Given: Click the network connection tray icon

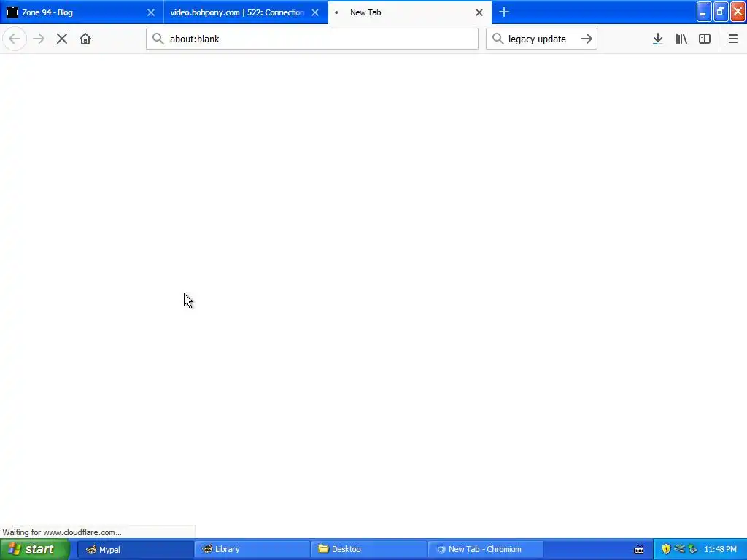Looking at the screenshot, I should coord(679,549).
